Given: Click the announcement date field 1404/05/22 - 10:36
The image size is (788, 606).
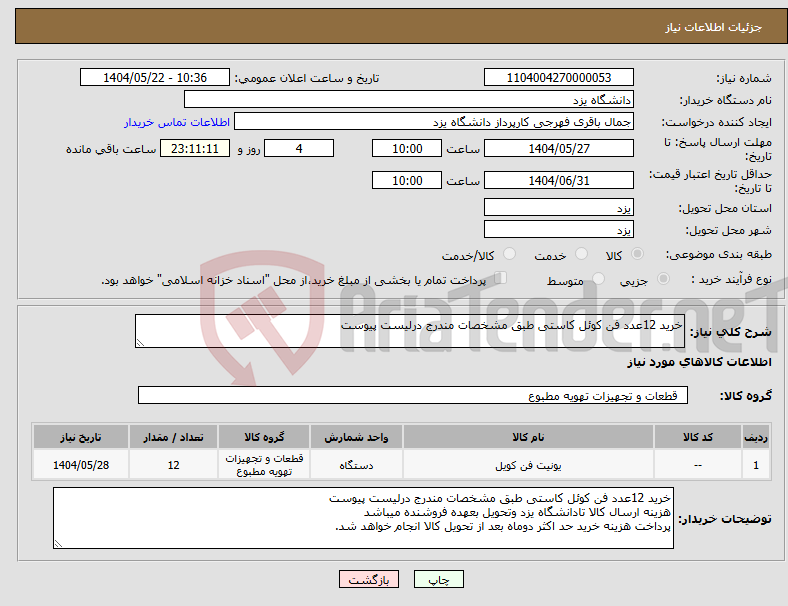Looking at the screenshot, I should point(155,77).
